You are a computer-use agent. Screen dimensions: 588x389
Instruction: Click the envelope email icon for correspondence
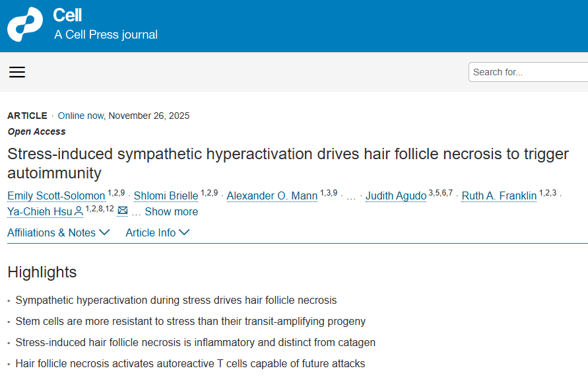click(x=123, y=211)
